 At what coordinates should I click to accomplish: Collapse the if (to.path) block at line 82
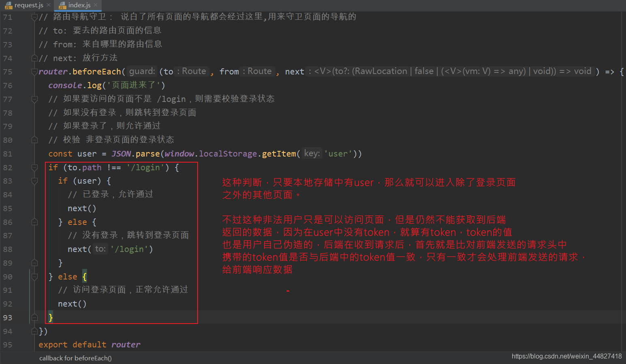(34, 167)
